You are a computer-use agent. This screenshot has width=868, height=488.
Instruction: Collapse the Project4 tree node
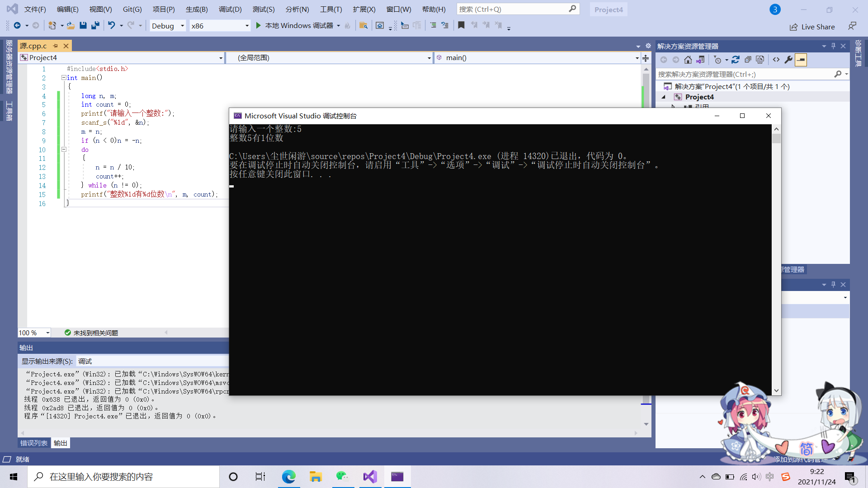tap(664, 97)
